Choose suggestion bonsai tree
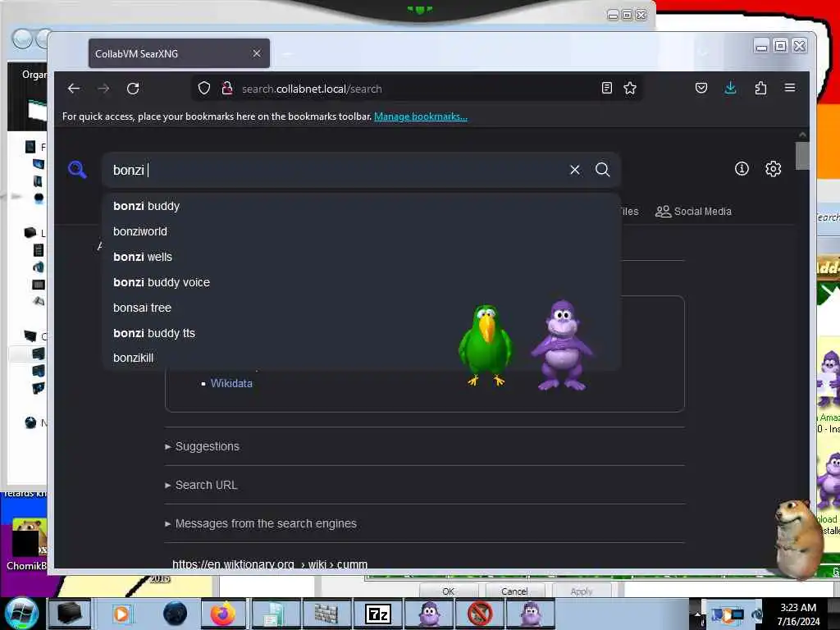The height and width of the screenshot is (630, 840). pos(361,308)
